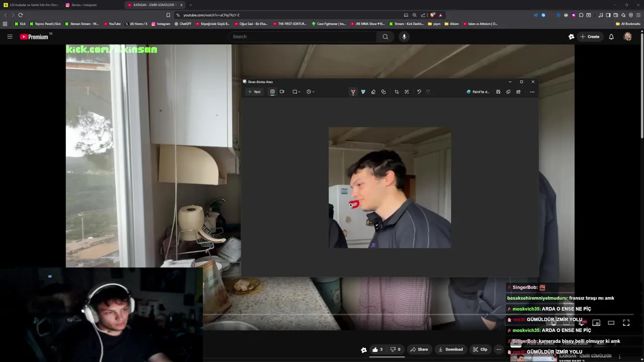Open the YouTube bookmark in bookmarks bar

pos(112,24)
